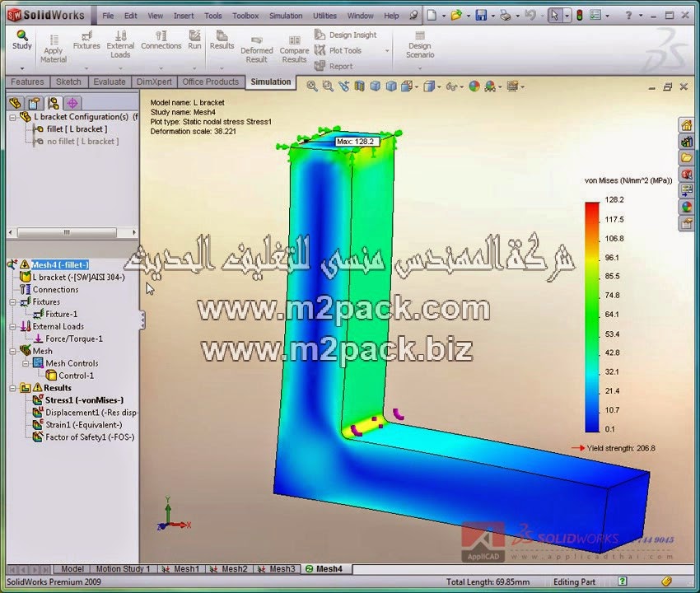This screenshot has width=700, height=593.
Task: Open the FeatureManager design tree tab
Action: tap(15, 104)
